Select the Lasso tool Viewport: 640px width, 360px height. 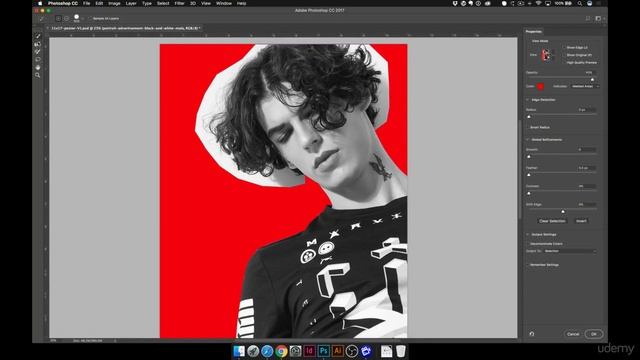click(x=38, y=60)
